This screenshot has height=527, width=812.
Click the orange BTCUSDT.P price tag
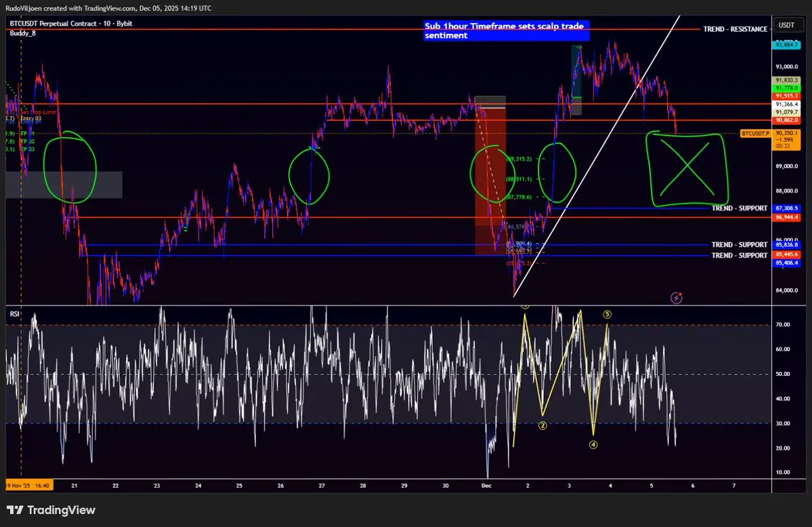click(756, 133)
